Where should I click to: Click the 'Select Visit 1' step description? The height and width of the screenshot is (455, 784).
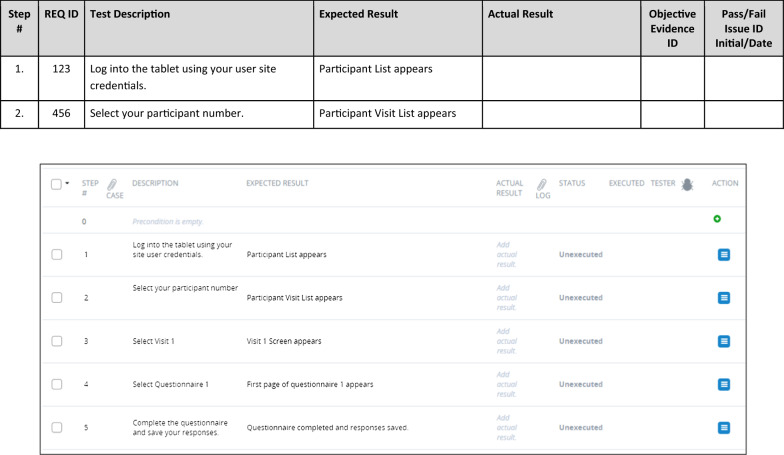pos(153,341)
